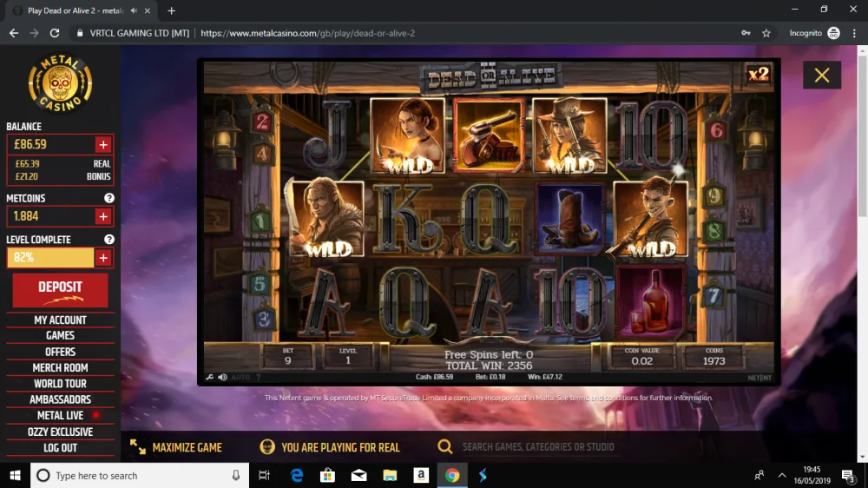Screen dimensions: 868x488
Task: Open Windows Task View
Action: [264, 475]
